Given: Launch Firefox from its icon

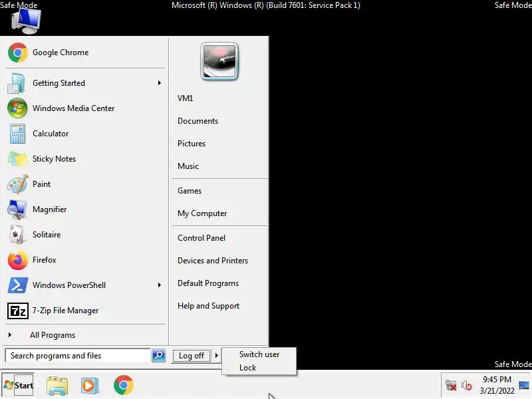Looking at the screenshot, I should tap(18, 260).
